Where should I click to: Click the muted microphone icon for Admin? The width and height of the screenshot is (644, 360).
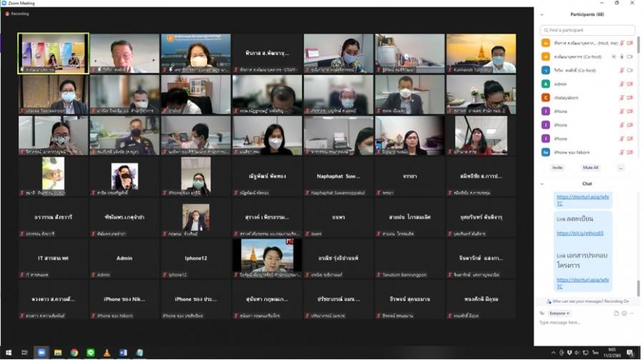(621, 84)
